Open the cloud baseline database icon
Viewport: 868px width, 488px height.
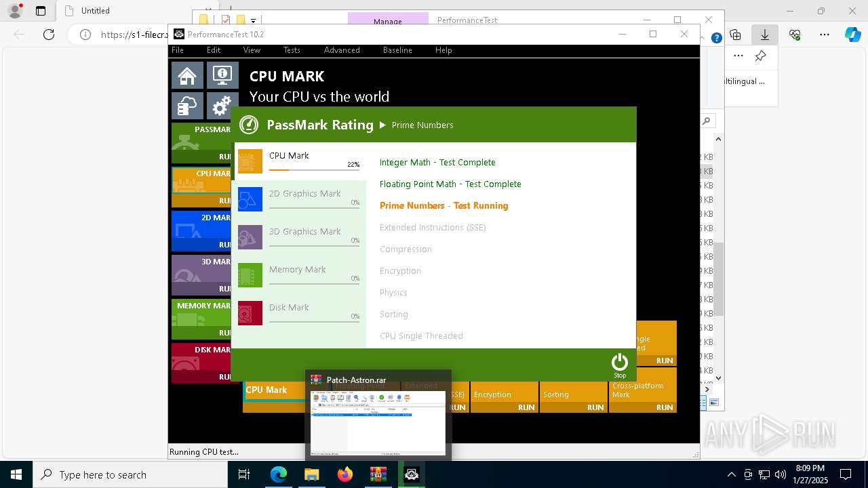click(x=187, y=106)
